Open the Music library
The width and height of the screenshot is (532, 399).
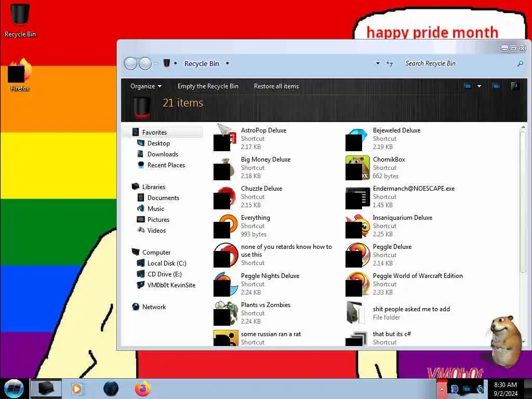pyautogui.click(x=155, y=208)
